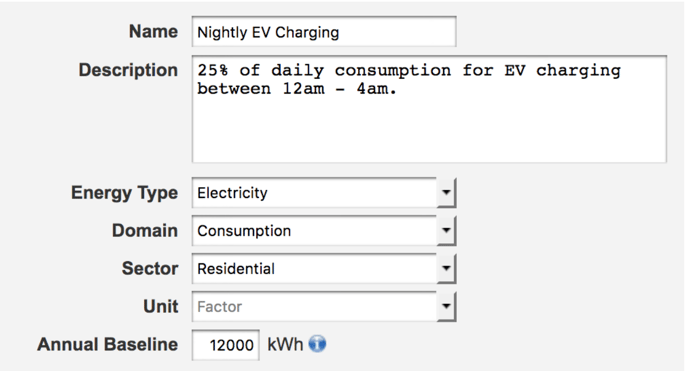
Task: Click the Description label
Action: tap(128, 70)
